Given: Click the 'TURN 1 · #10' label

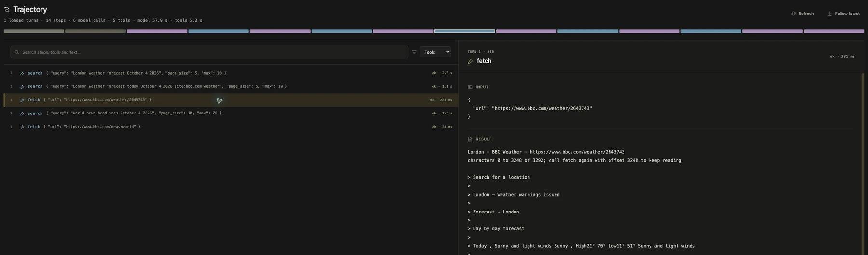Looking at the screenshot, I should [480, 52].
